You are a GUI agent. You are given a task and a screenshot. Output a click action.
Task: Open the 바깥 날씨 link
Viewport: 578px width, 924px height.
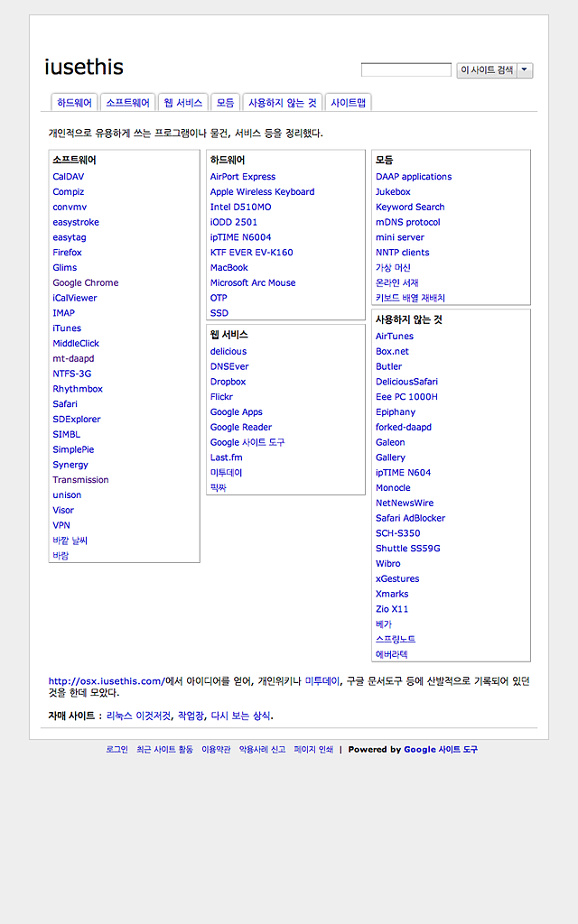[70, 541]
